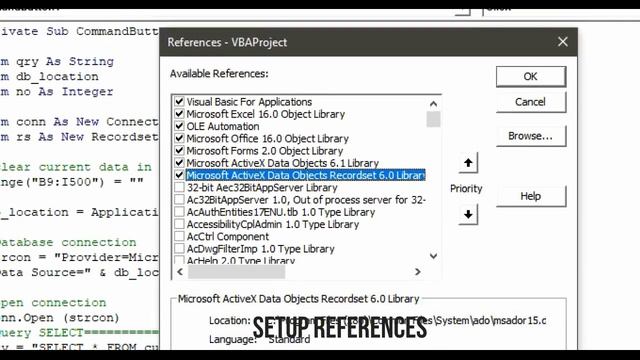This screenshot has width=640, height=360.
Task: Click up arrow of references list scrollbar
Action: tap(433, 104)
